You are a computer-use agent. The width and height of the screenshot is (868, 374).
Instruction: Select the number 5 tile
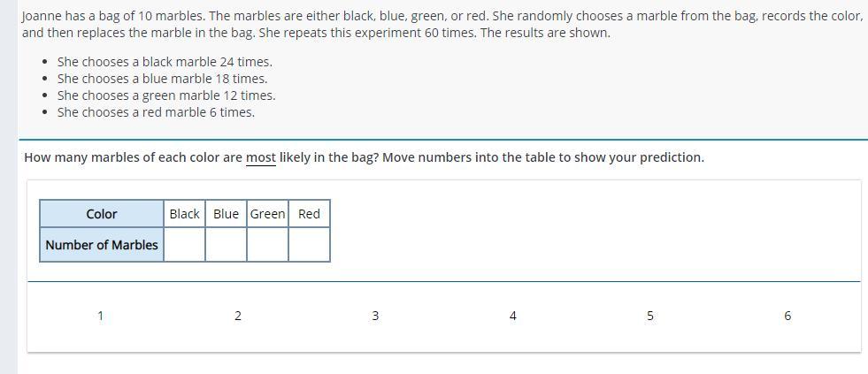[649, 316]
